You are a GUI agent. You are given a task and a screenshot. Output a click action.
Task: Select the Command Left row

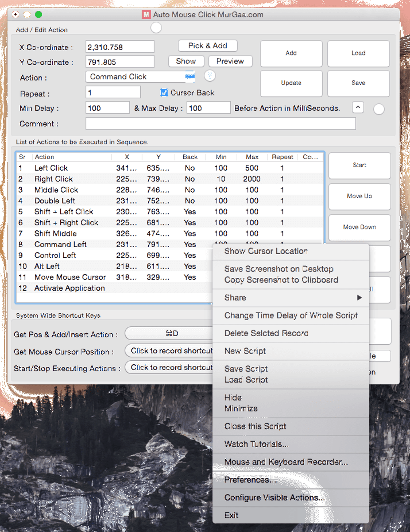pos(115,244)
